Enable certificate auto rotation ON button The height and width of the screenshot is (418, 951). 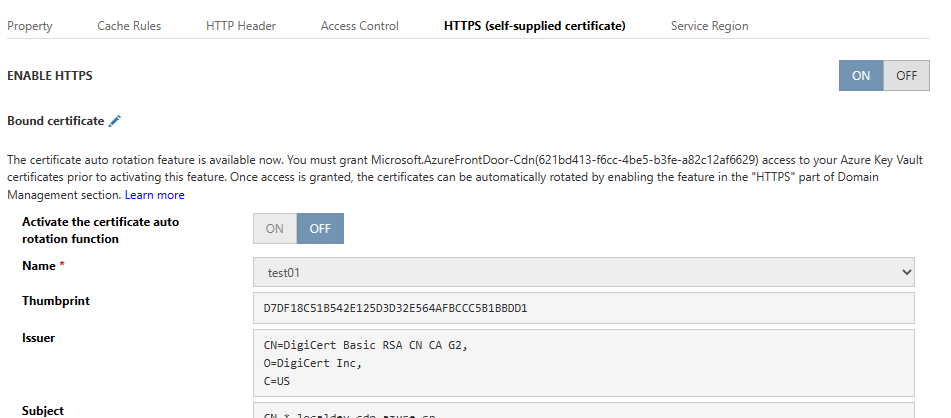click(274, 229)
